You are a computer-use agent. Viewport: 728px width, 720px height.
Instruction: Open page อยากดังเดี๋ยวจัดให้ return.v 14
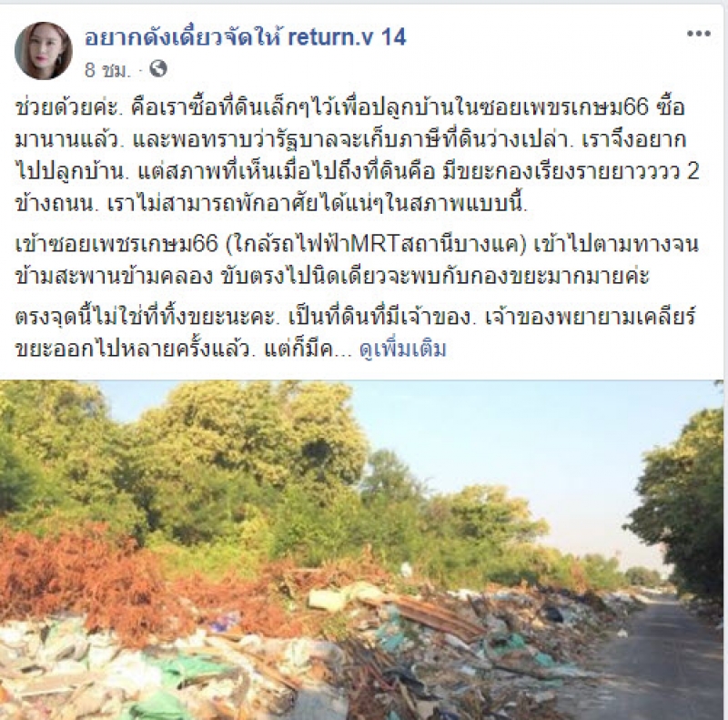(x=246, y=37)
